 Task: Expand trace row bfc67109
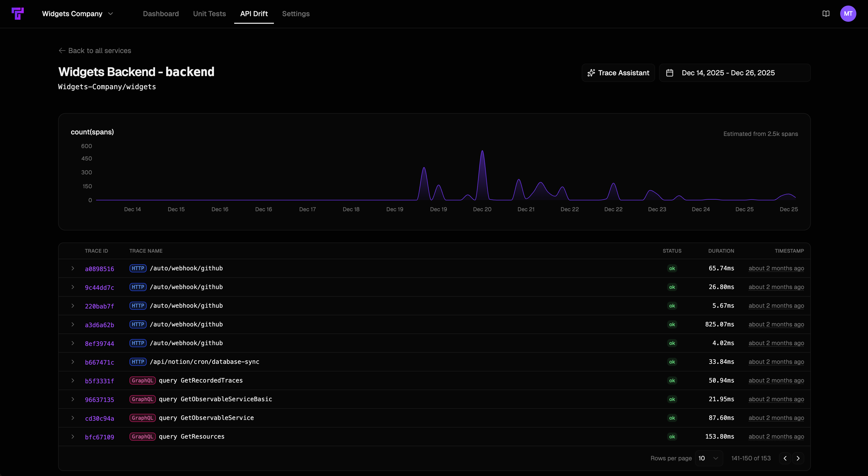pyautogui.click(x=72, y=437)
